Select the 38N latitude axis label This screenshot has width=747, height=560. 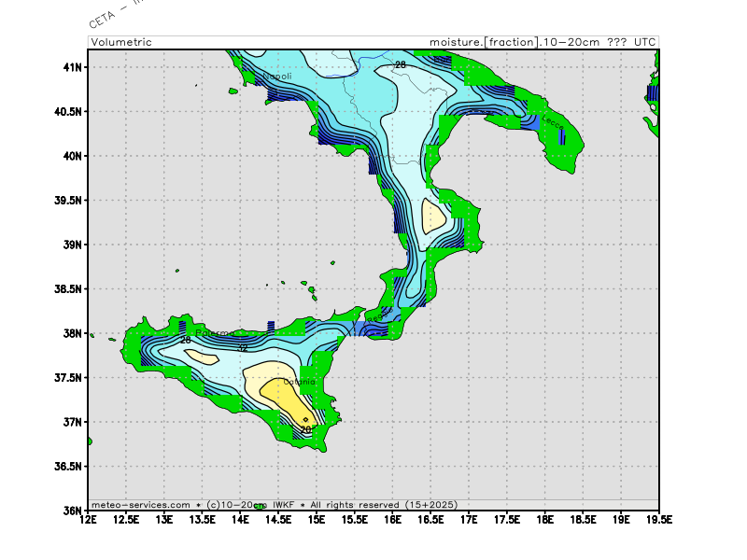tap(73, 333)
